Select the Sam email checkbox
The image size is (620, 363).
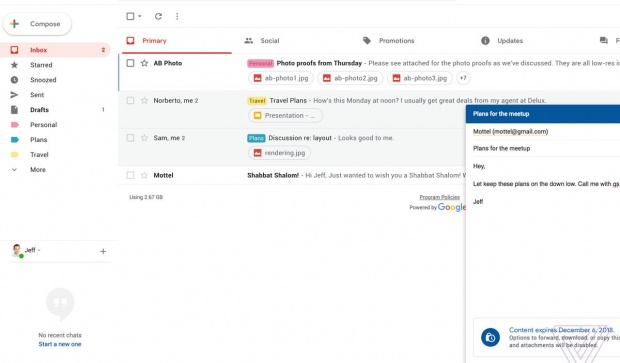(x=130, y=138)
